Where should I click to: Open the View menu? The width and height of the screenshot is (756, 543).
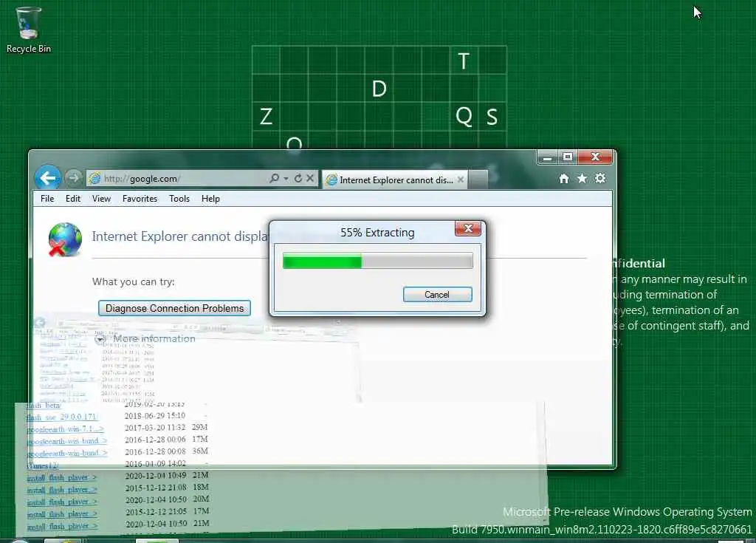click(x=101, y=199)
